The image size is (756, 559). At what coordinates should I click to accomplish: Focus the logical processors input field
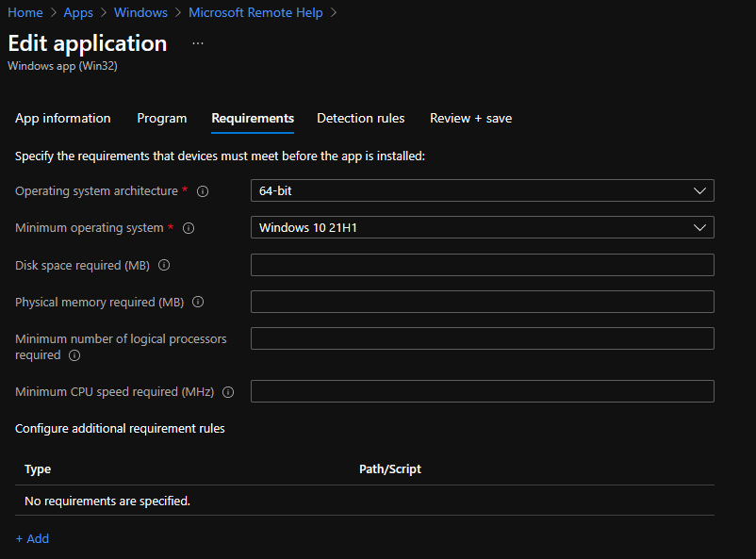pos(482,338)
